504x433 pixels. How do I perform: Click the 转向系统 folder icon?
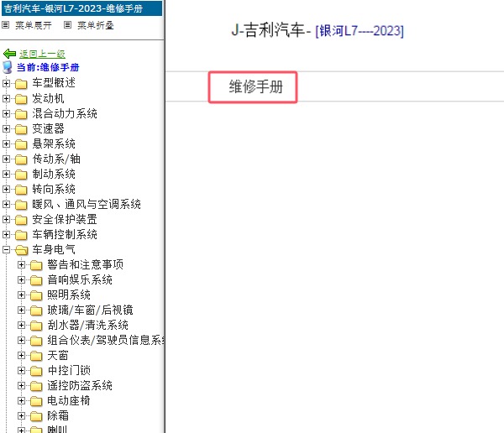(x=21, y=190)
